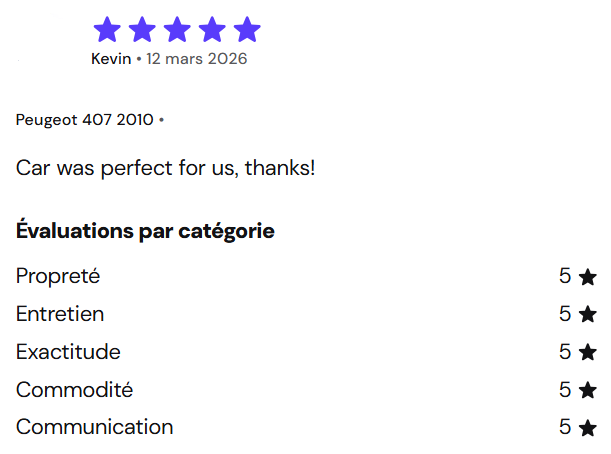611x454 pixels.
Task: Click the Entretien category label
Action: pos(60,315)
